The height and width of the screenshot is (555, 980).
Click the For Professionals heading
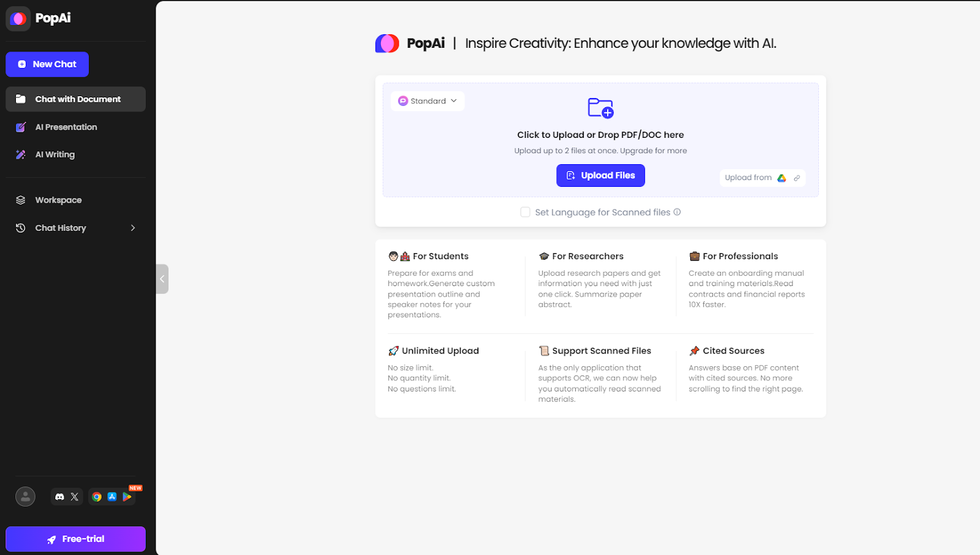point(740,256)
